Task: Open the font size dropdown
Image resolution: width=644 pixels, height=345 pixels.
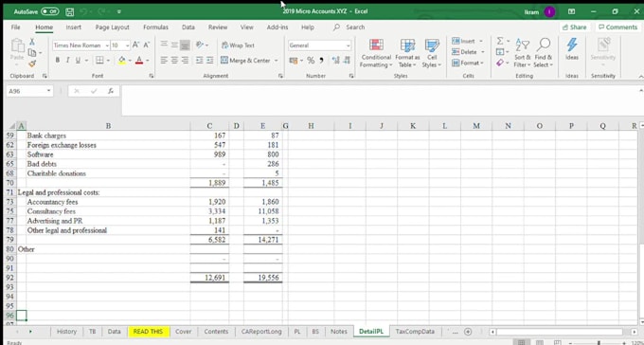Action: 127,45
